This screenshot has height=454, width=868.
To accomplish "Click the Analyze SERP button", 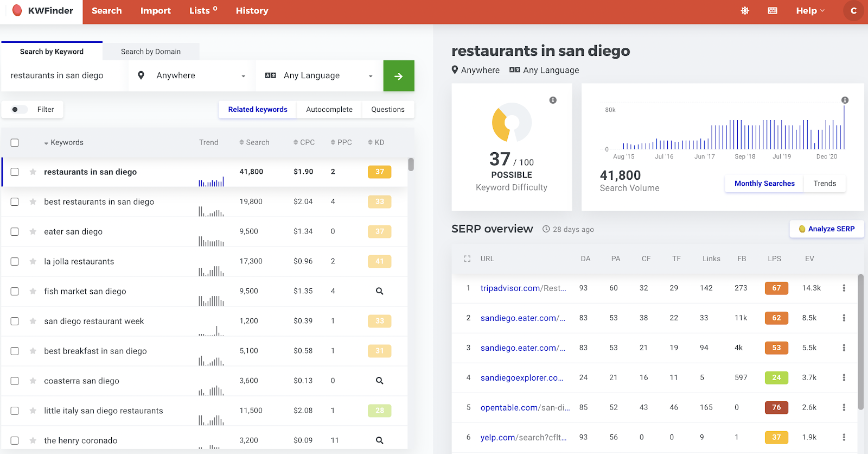I will pyautogui.click(x=827, y=229).
